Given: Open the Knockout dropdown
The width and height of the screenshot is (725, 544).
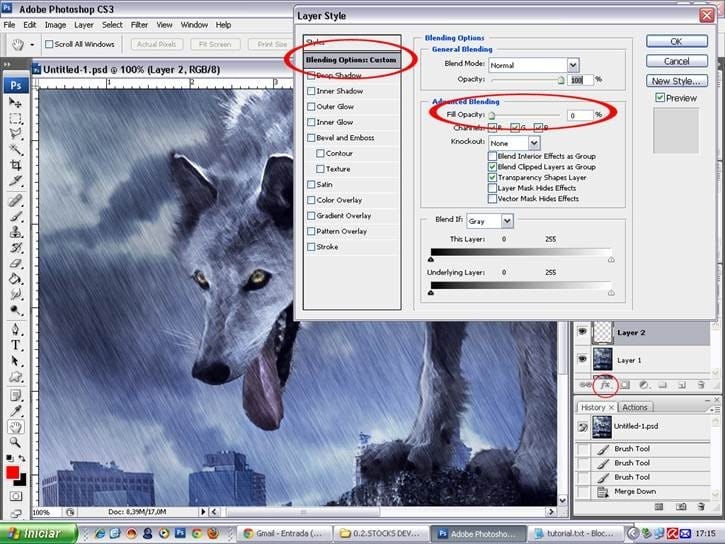Looking at the screenshot, I should point(534,143).
